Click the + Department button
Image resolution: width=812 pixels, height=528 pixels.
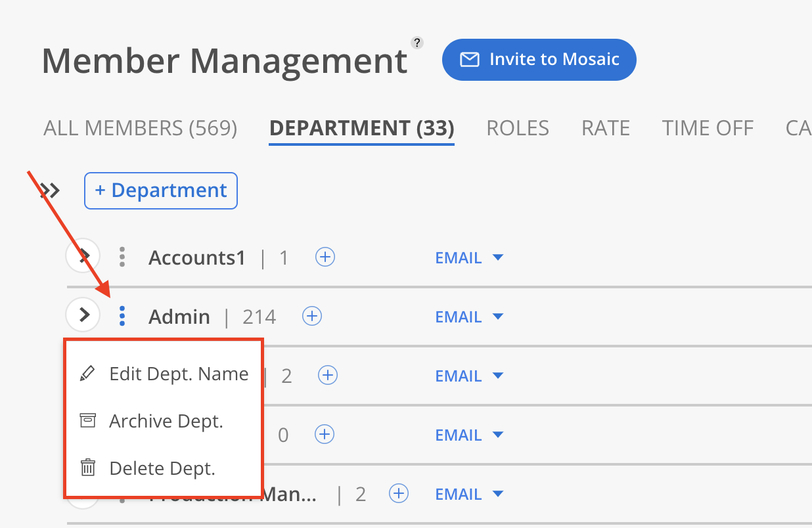(x=161, y=190)
